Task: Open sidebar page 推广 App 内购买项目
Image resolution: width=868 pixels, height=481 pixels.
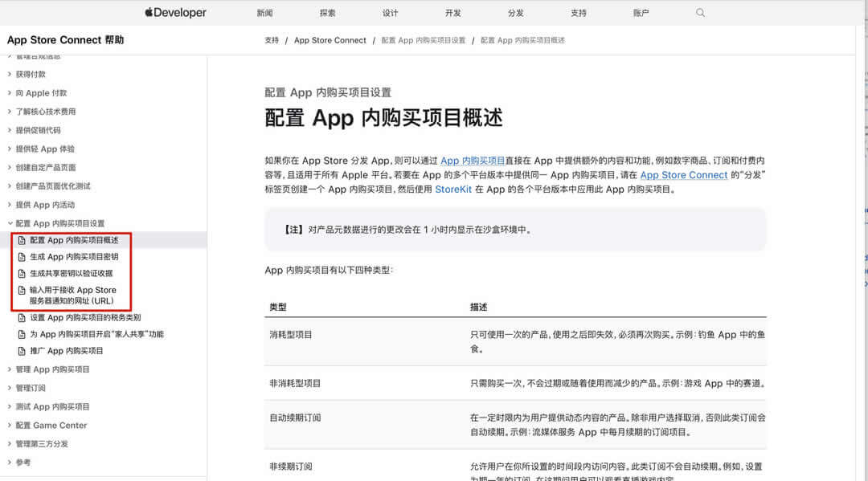Action: coord(67,351)
